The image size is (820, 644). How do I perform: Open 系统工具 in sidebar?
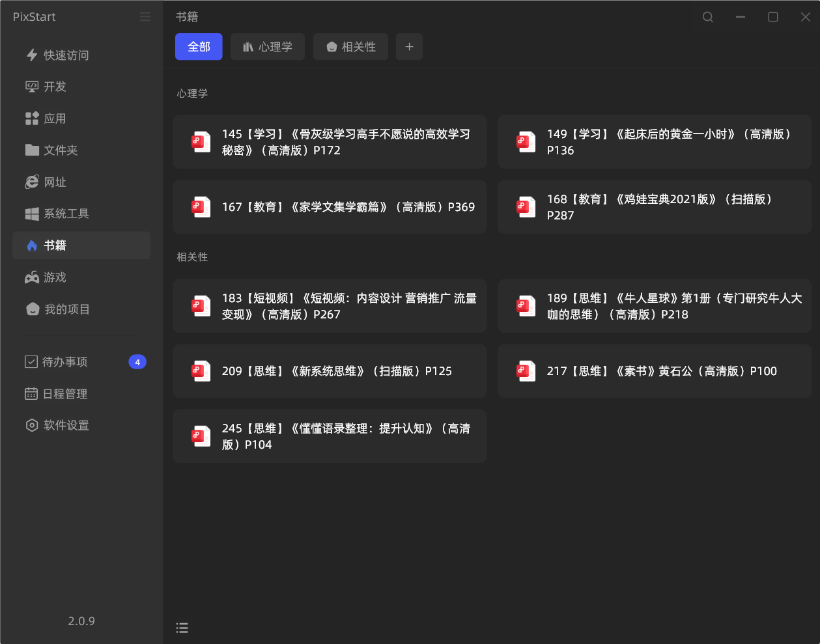coord(81,214)
